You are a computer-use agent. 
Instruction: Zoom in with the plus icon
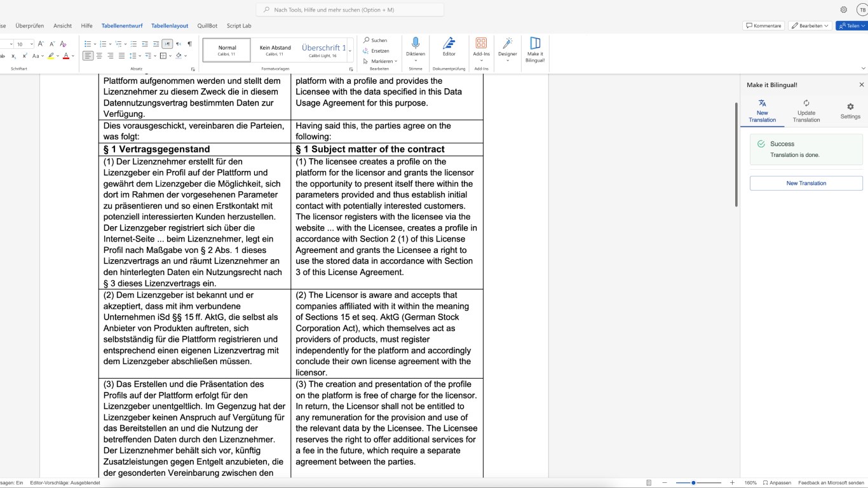733,483
